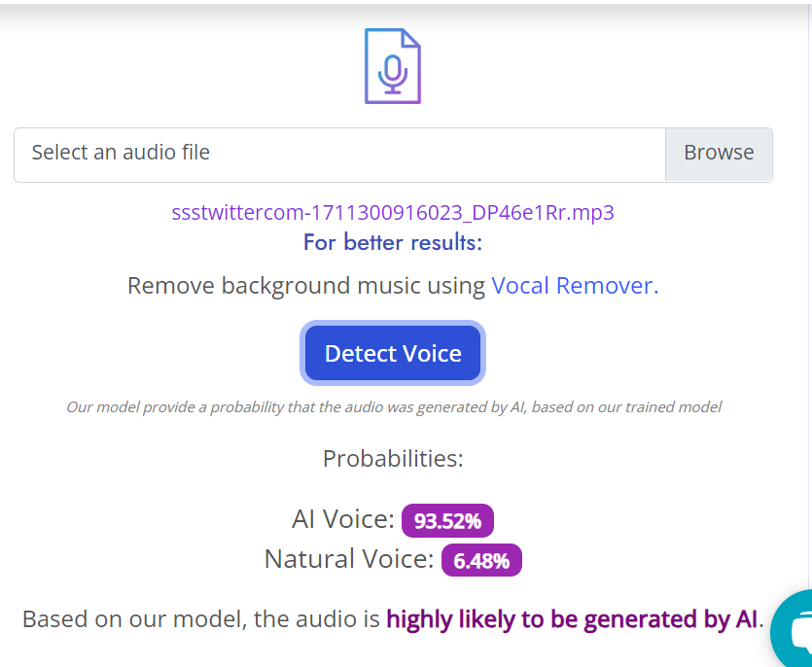812x667 pixels.
Task: Start analysis with Detect Voice button
Action: tap(393, 353)
